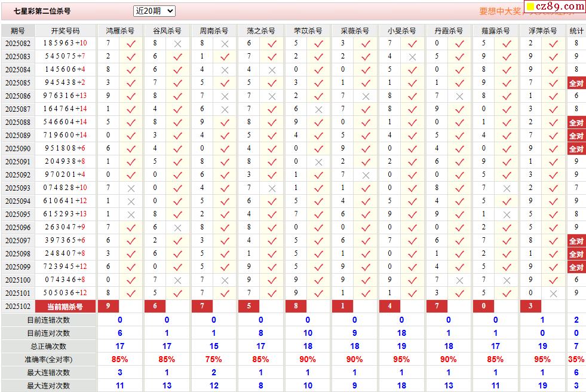Click draw numbers 397365+6
The width and height of the screenshot is (586, 392).
[65, 240]
